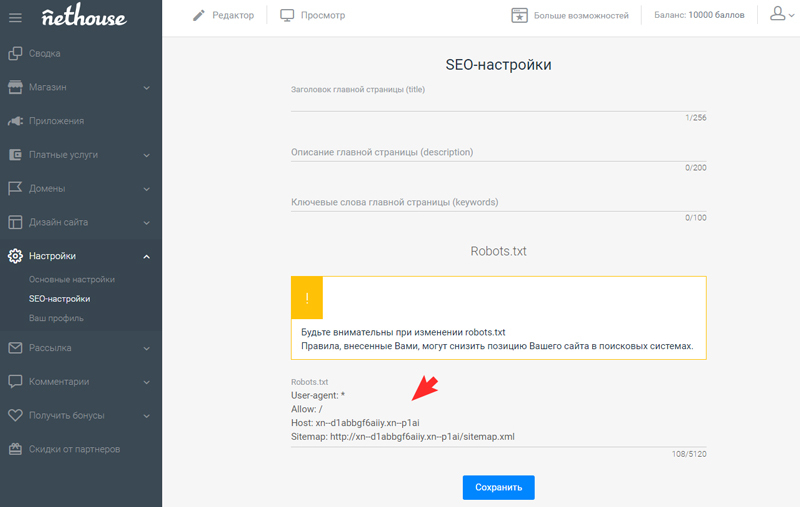Click the Больше возможностей star icon
The image size is (800, 507).
(519, 15)
